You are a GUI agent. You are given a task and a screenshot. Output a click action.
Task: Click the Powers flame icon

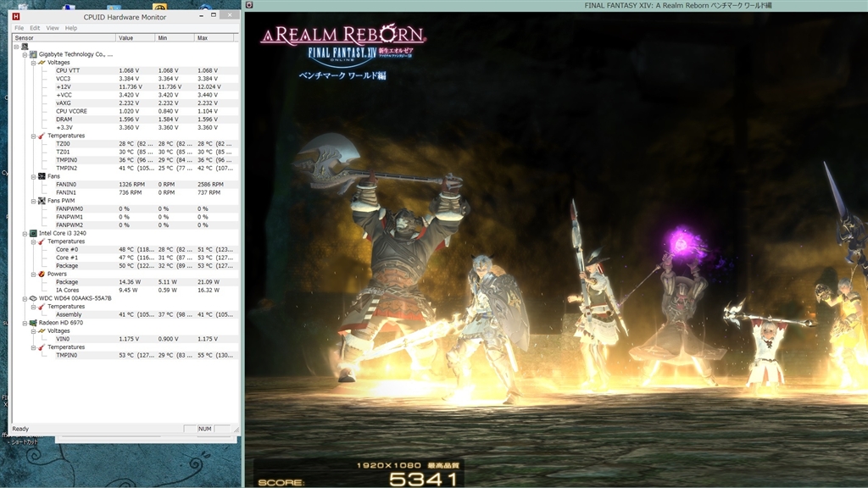click(x=42, y=274)
